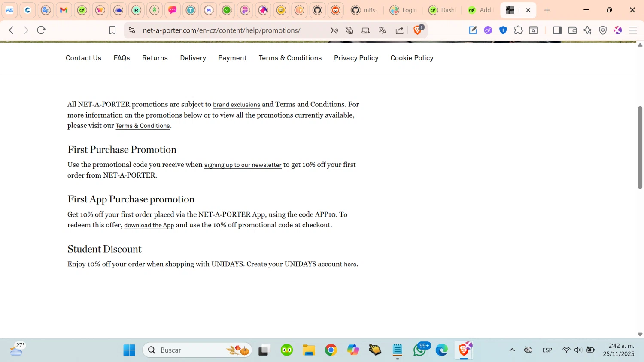The image size is (644, 362).
Task: Open Brave Shields lion icon
Action: [418, 30]
